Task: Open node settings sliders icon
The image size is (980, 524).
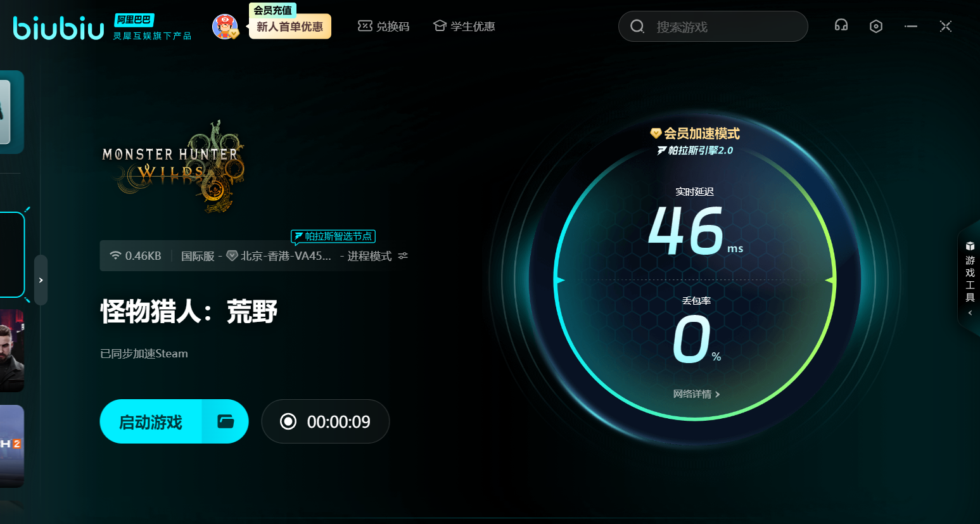Action: tap(403, 256)
